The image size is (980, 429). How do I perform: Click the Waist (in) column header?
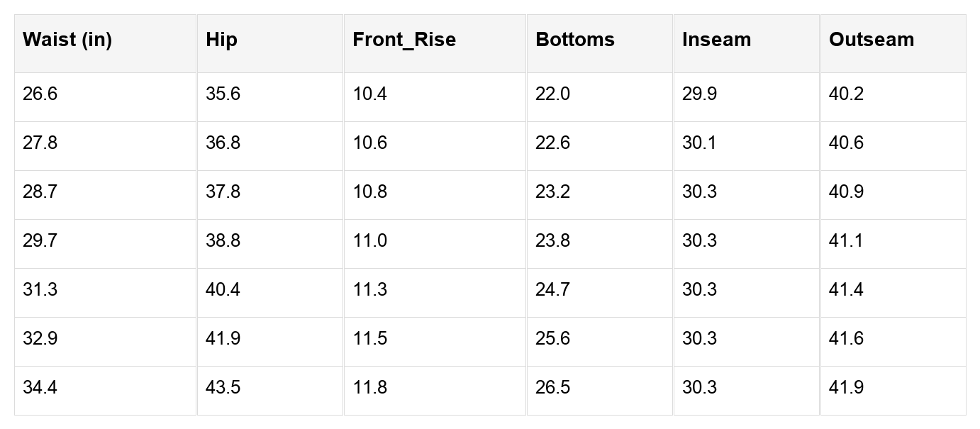point(105,43)
